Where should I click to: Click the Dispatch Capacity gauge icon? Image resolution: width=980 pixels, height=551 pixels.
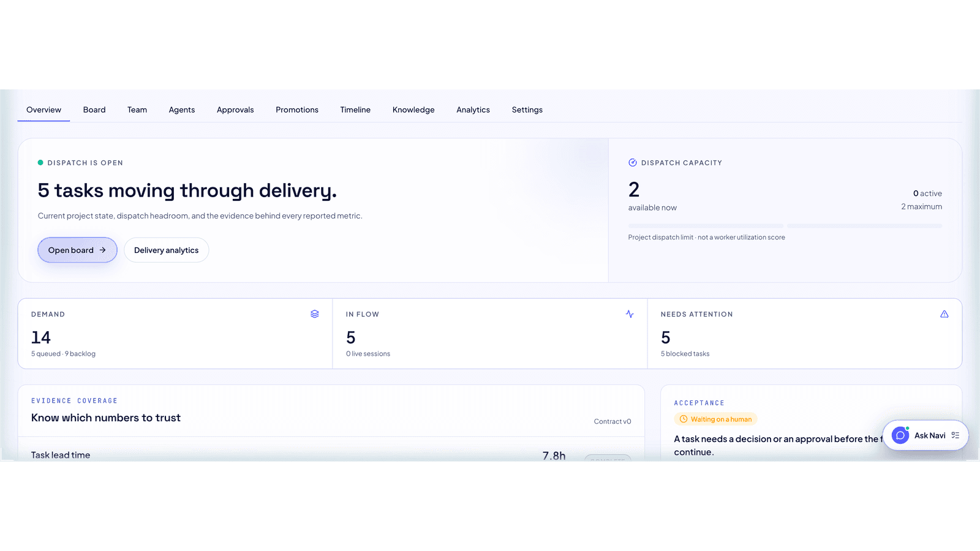[x=633, y=163]
